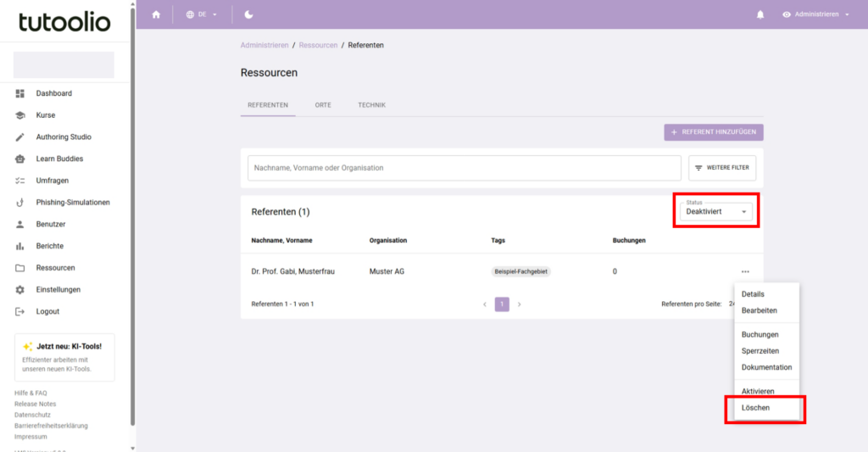Select Aktivieren from context menu
This screenshot has width=868, height=452.
pos(766,391)
